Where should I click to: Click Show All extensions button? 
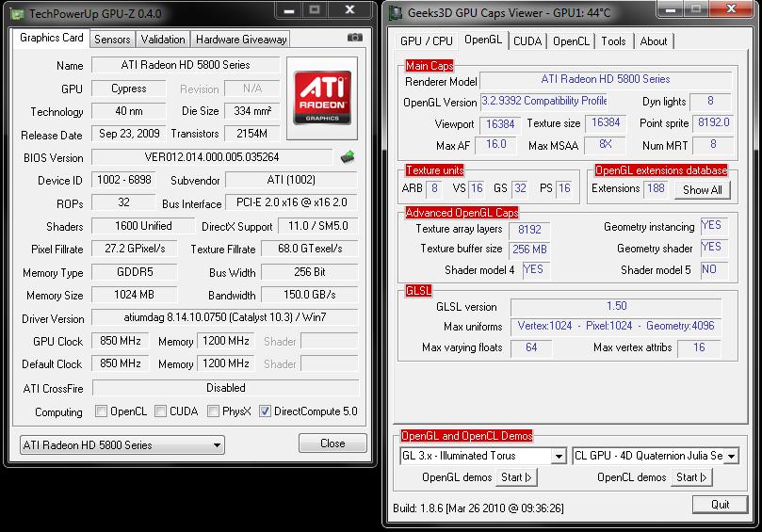703,190
